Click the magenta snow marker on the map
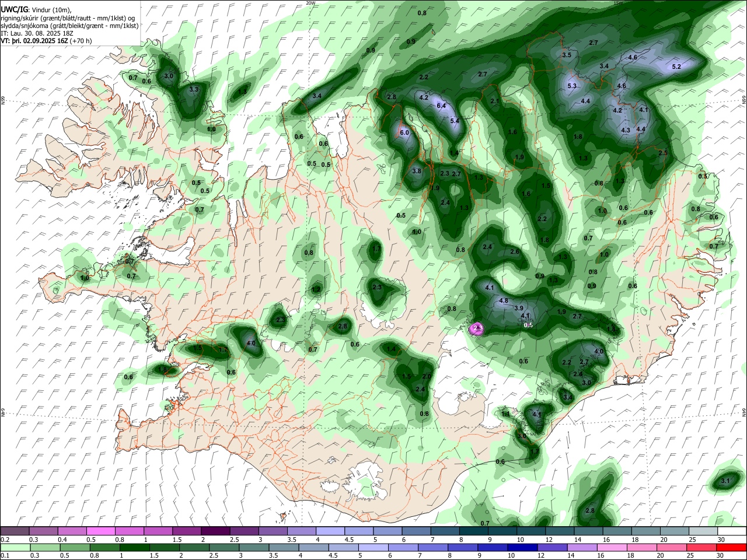747x560 pixels. coord(477,329)
